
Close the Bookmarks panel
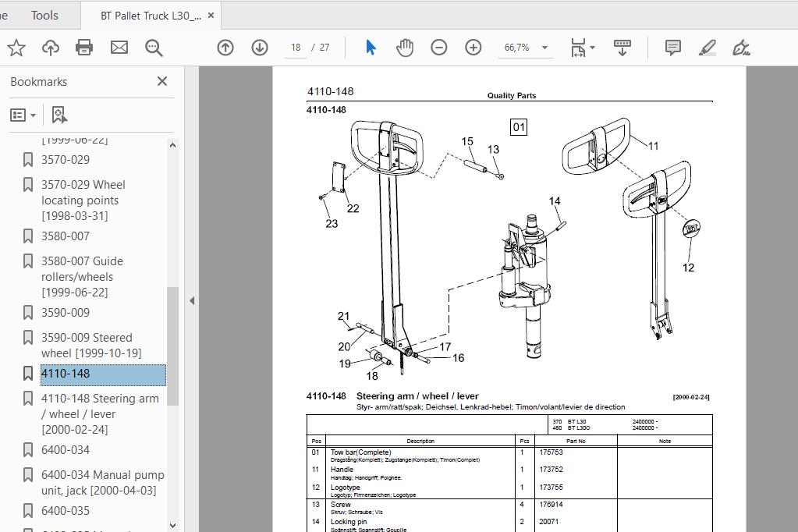pos(161,81)
